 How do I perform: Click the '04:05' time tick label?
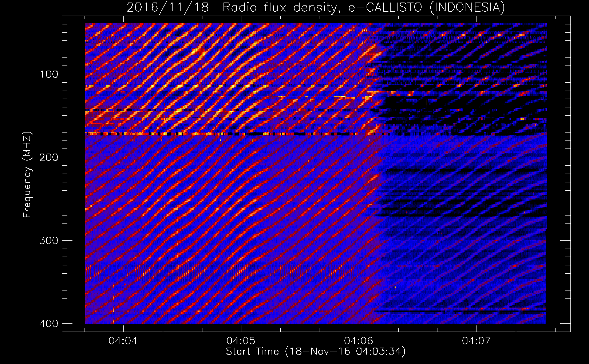point(241,341)
